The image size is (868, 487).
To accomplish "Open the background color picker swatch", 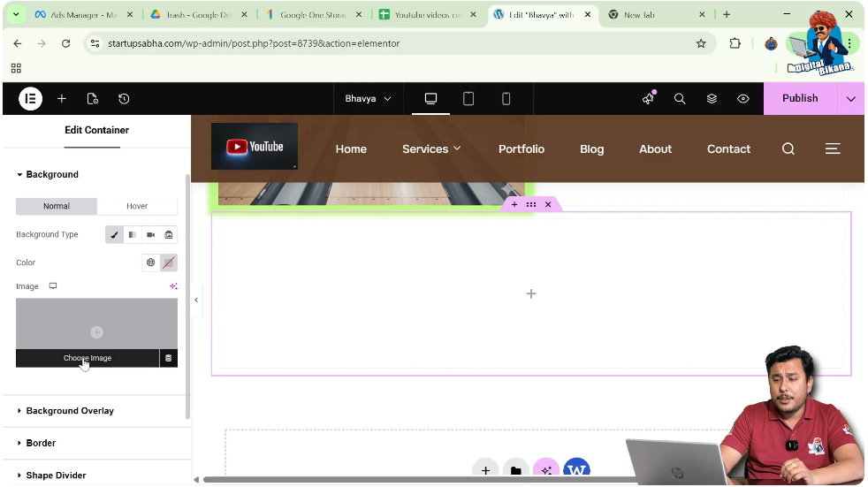I will (169, 263).
